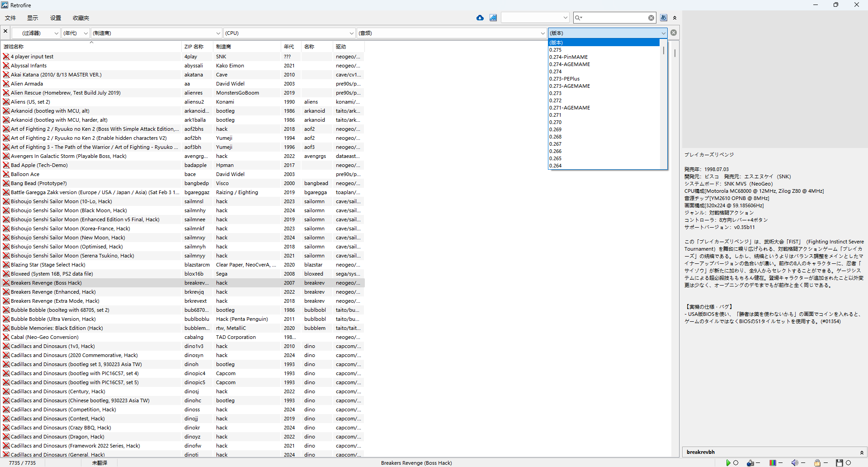
Task: Open the (制造商) manufacturer dropdown
Action: click(x=156, y=33)
